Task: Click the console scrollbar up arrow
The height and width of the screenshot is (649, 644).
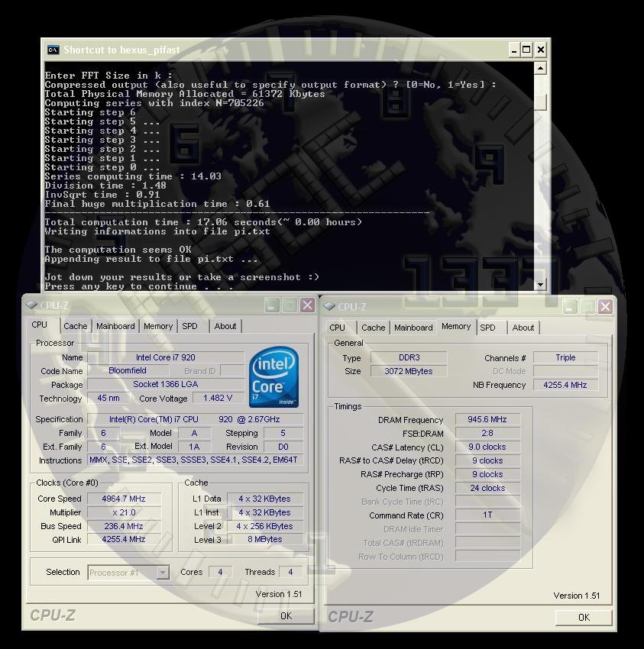Action: point(540,68)
